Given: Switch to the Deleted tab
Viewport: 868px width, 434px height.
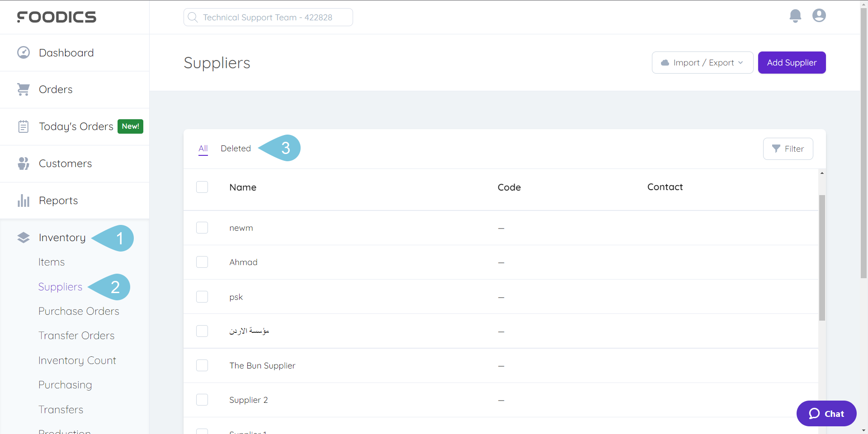Looking at the screenshot, I should pos(236,148).
